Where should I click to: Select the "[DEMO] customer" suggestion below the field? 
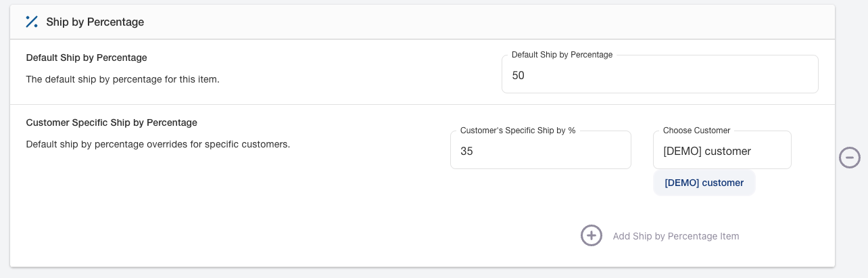(704, 183)
